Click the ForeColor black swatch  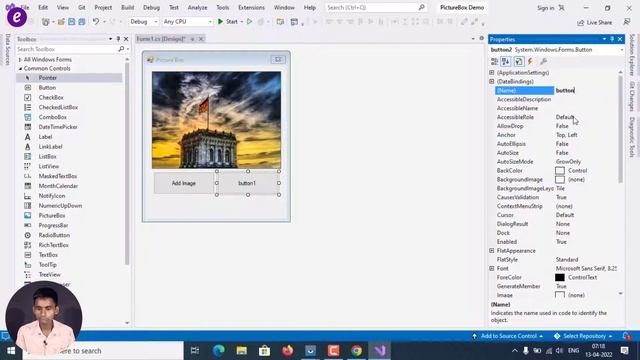click(x=560, y=278)
